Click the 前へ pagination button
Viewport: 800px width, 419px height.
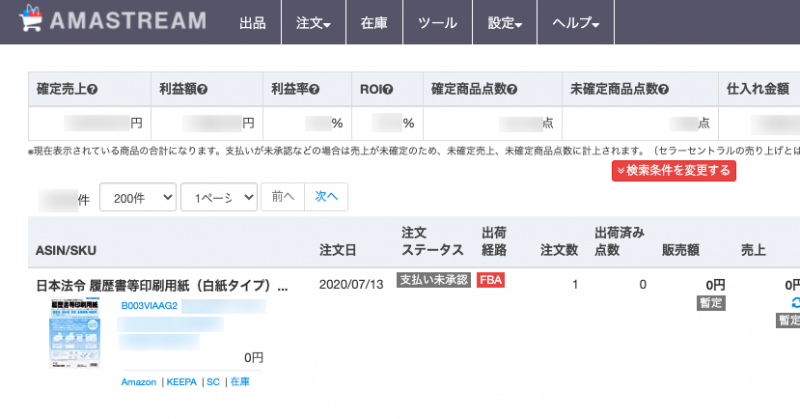click(283, 196)
